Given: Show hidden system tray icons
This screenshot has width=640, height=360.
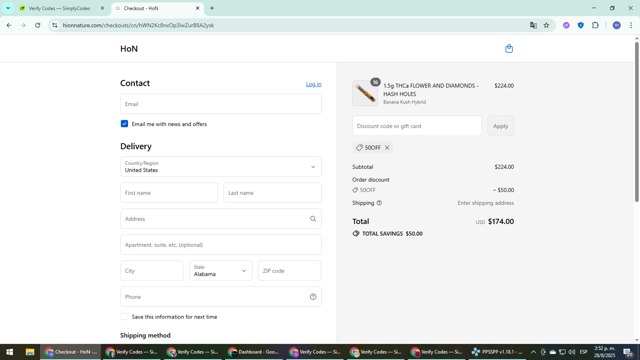Looking at the screenshot, I should [533, 352].
